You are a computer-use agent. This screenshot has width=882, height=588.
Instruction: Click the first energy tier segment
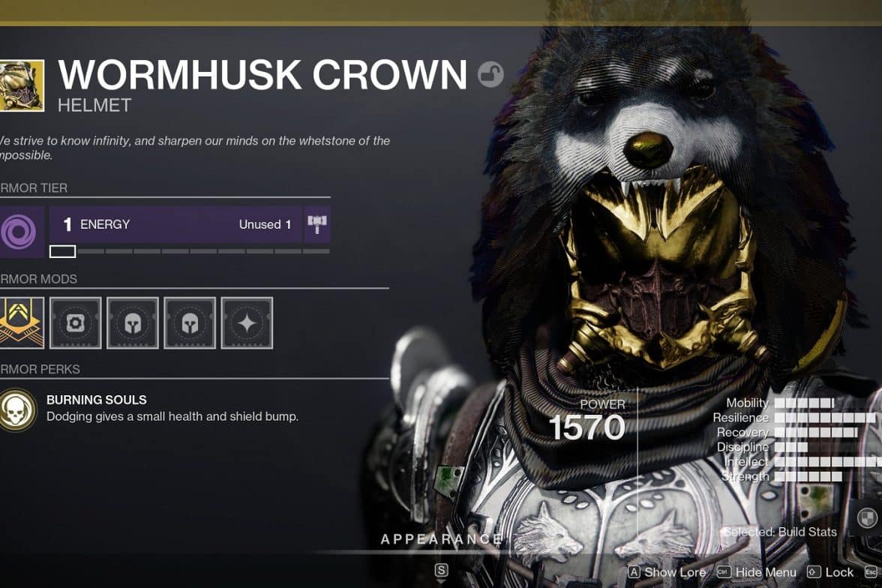(x=62, y=251)
